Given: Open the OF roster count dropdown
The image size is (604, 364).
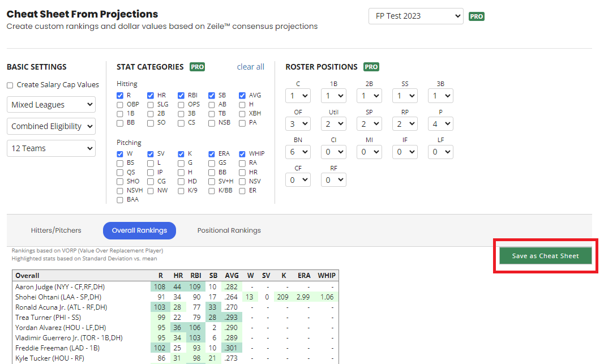Looking at the screenshot, I should pyautogui.click(x=298, y=123).
